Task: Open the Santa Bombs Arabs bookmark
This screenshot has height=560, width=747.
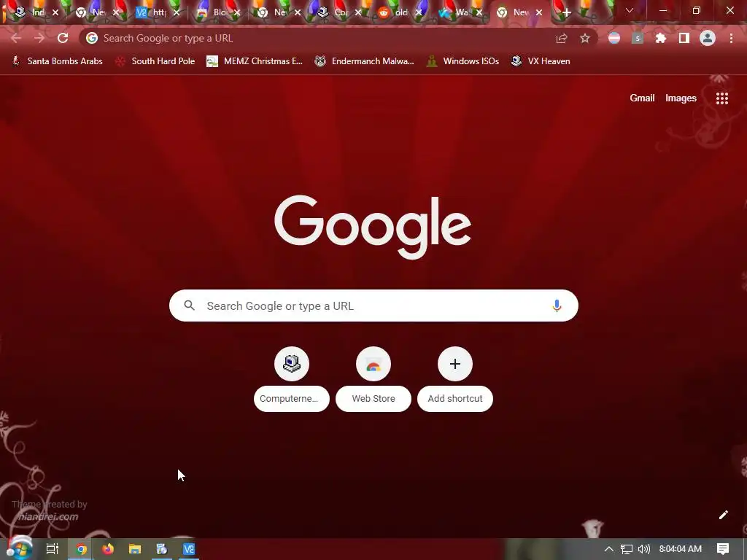Action: coord(58,61)
